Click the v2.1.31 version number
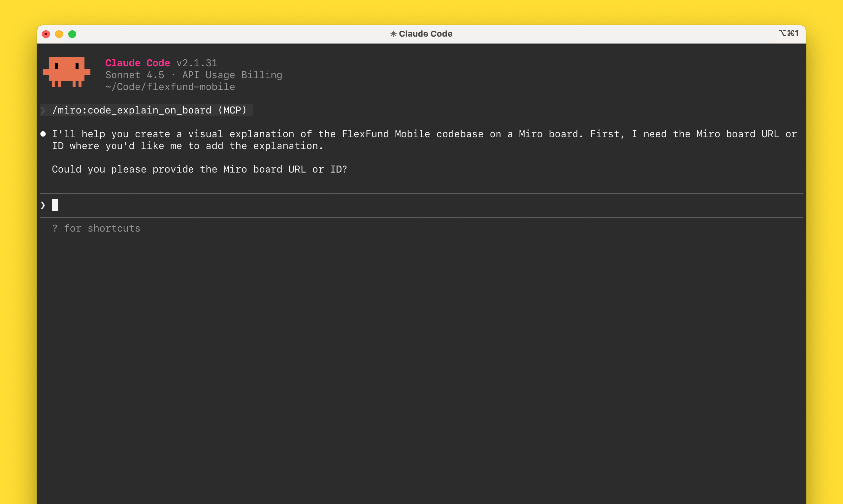 click(x=196, y=63)
